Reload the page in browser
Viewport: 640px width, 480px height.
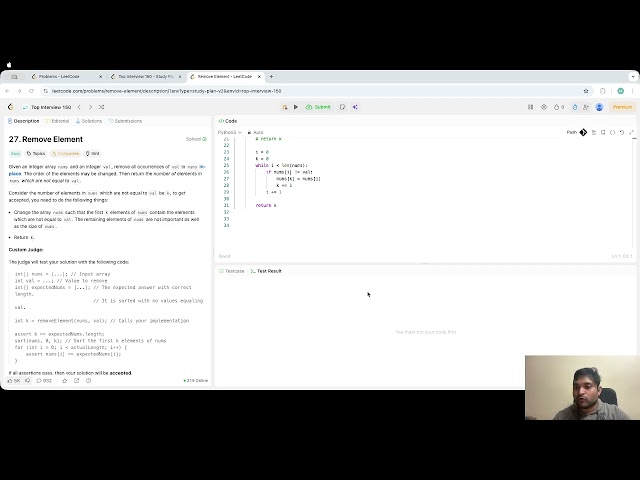(31, 91)
